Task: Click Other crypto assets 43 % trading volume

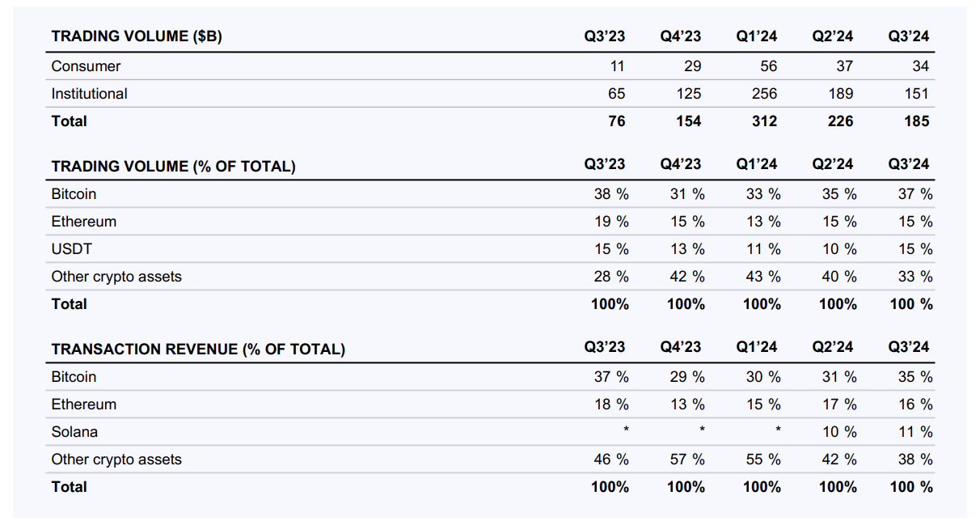Action: pos(762,277)
